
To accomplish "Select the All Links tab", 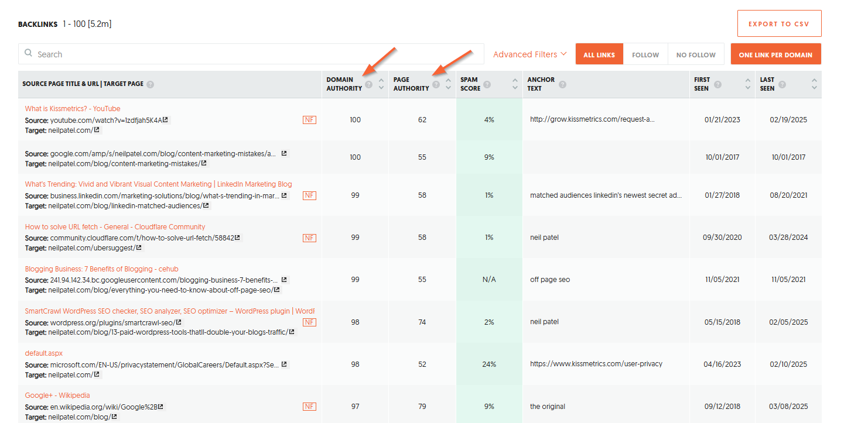I will (x=598, y=54).
